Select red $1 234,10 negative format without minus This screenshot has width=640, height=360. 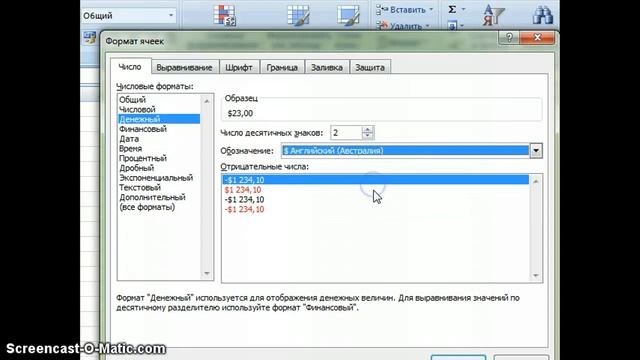[x=376, y=190]
